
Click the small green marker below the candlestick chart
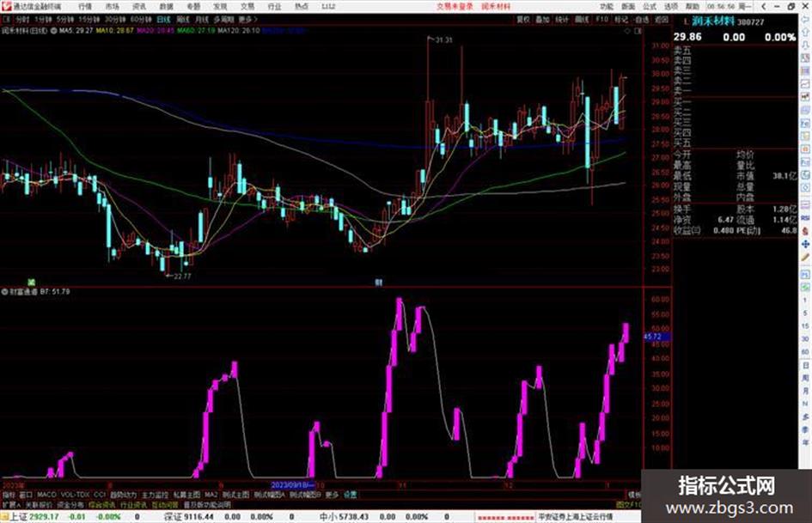point(31,283)
